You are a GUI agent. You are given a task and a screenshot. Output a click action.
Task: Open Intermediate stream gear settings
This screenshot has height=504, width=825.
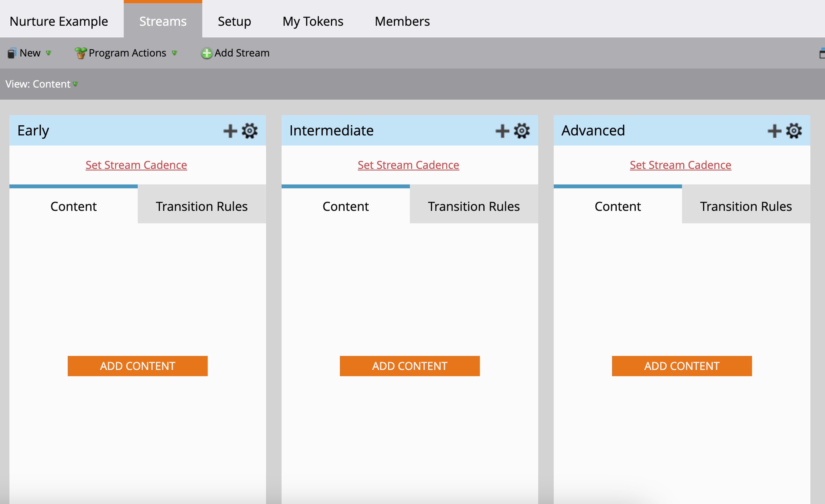coord(522,131)
